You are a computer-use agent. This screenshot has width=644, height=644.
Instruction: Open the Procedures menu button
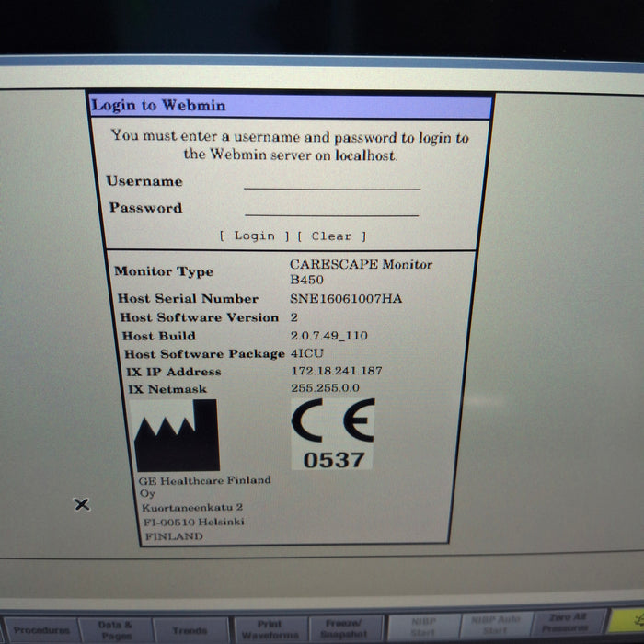click(x=41, y=630)
